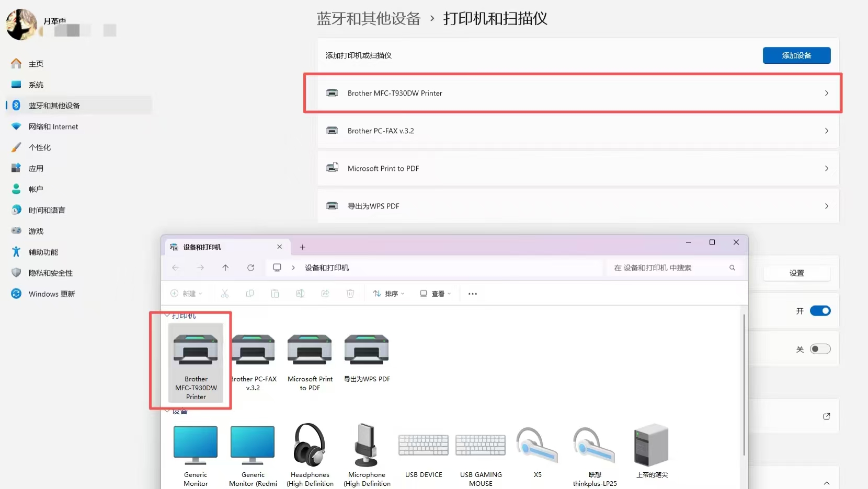Image resolution: width=868 pixels, height=489 pixels.
Task: Select the 联想 thinkplus-LP25 headset icon
Action: pos(595,445)
